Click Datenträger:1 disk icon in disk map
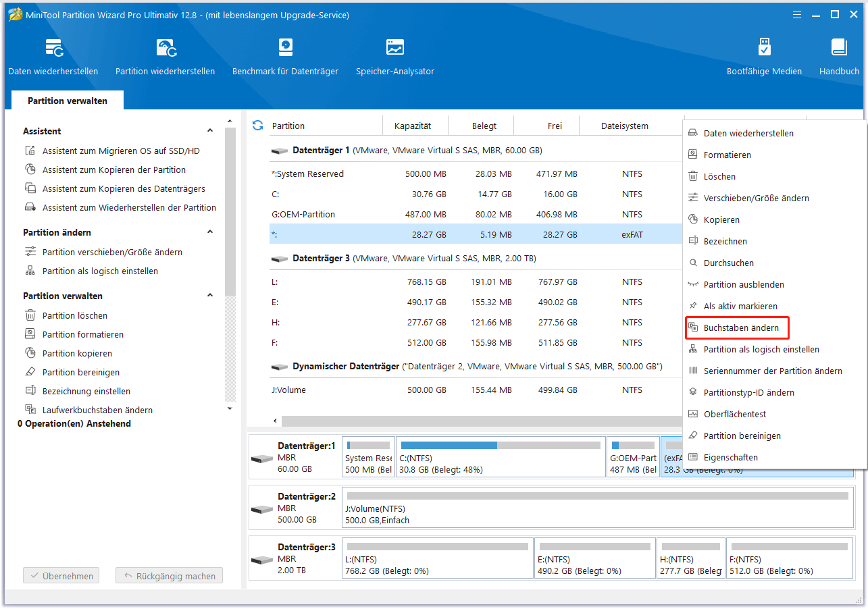The height and width of the screenshot is (609, 868). click(261, 458)
